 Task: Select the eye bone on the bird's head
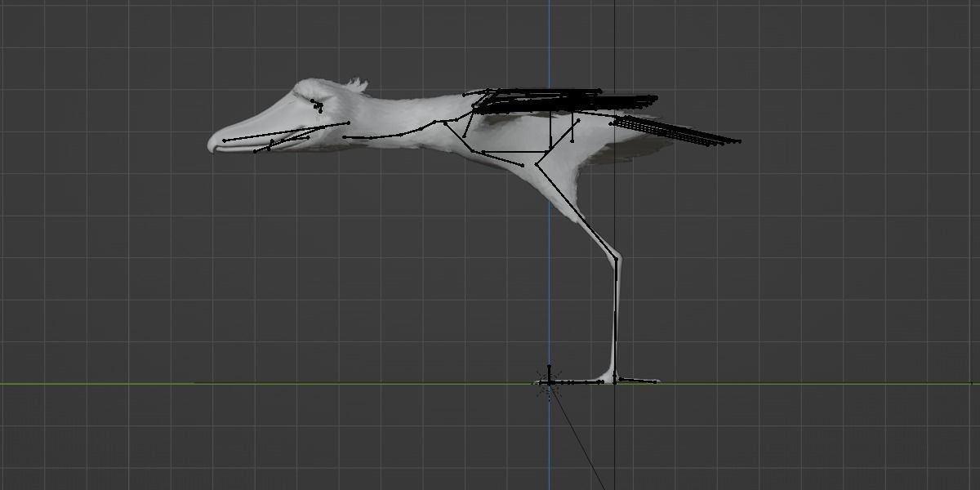[x=317, y=105]
